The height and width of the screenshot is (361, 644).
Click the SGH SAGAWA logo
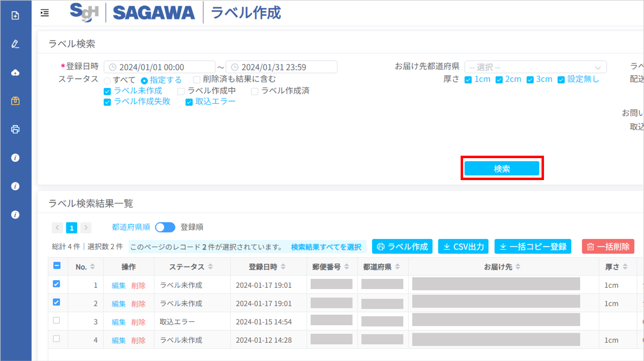pos(133,13)
